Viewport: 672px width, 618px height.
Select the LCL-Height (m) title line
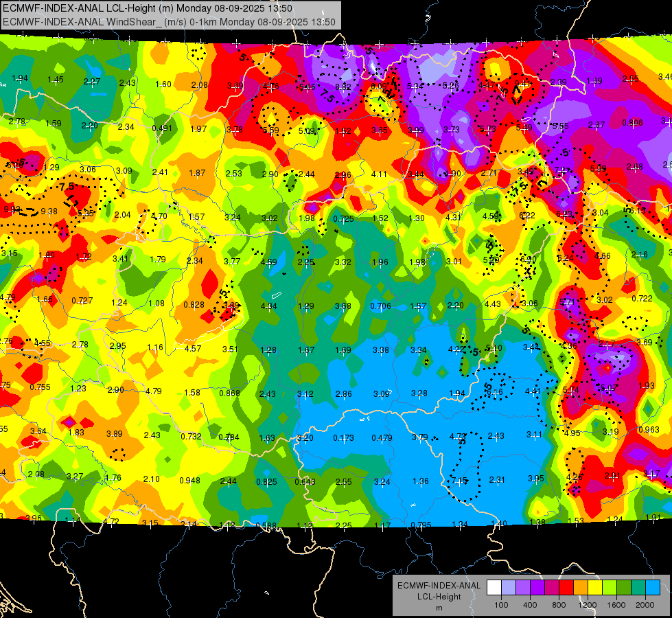pos(148,8)
